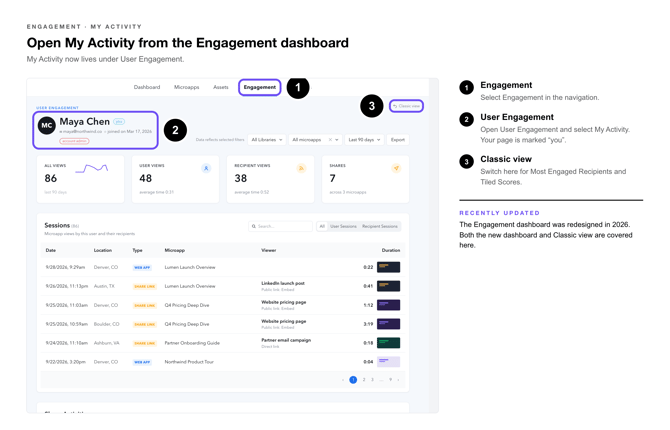Select pagination page 1
The height and width of the screenshot is (430, 670).
click(353, 380)
